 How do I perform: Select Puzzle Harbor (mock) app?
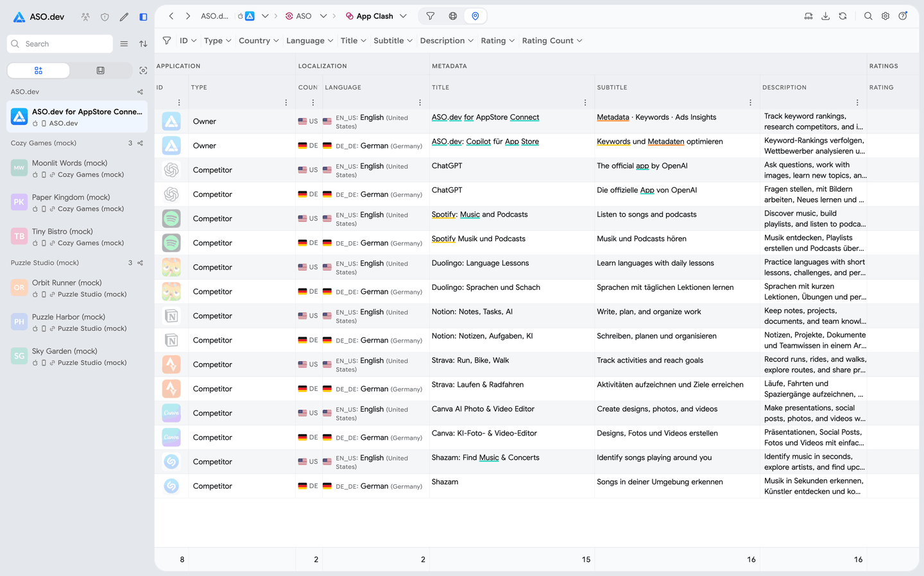coord(77,322)
